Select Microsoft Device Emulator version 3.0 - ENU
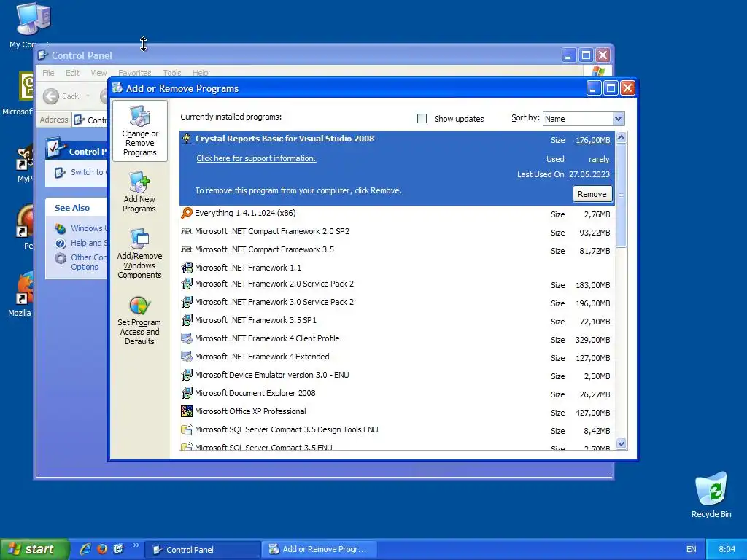This screenshot has height=560, width=747. pyautogui.click(x=398, y=376)
